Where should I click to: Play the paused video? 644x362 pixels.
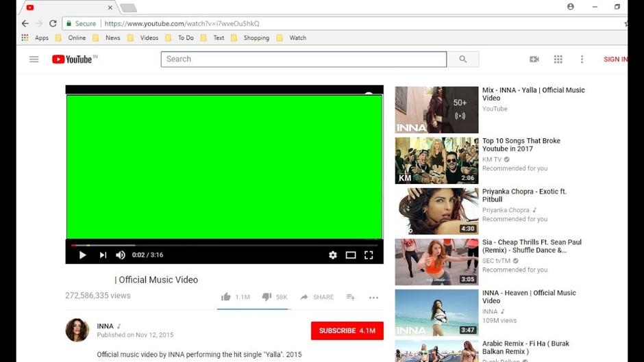(82, 255)
